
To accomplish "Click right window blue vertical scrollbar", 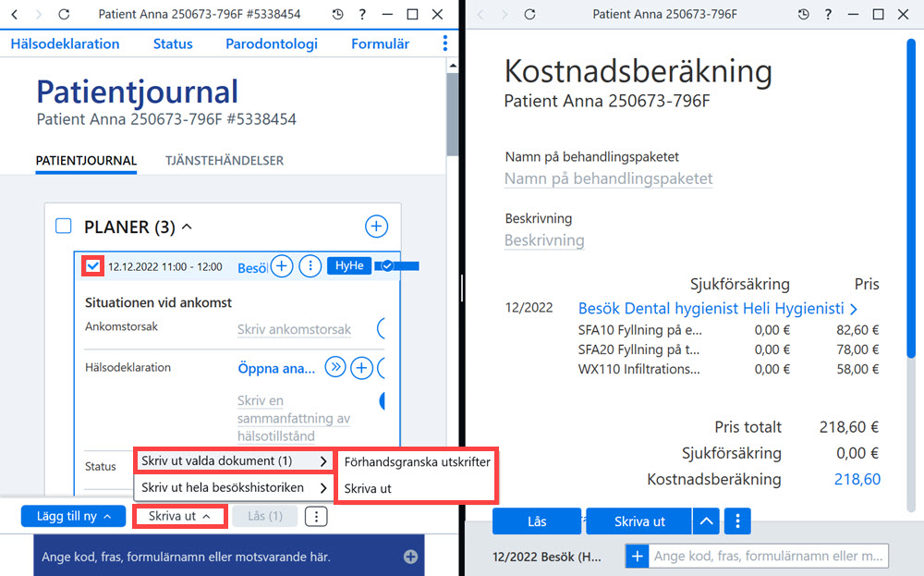I will [911, 198].
